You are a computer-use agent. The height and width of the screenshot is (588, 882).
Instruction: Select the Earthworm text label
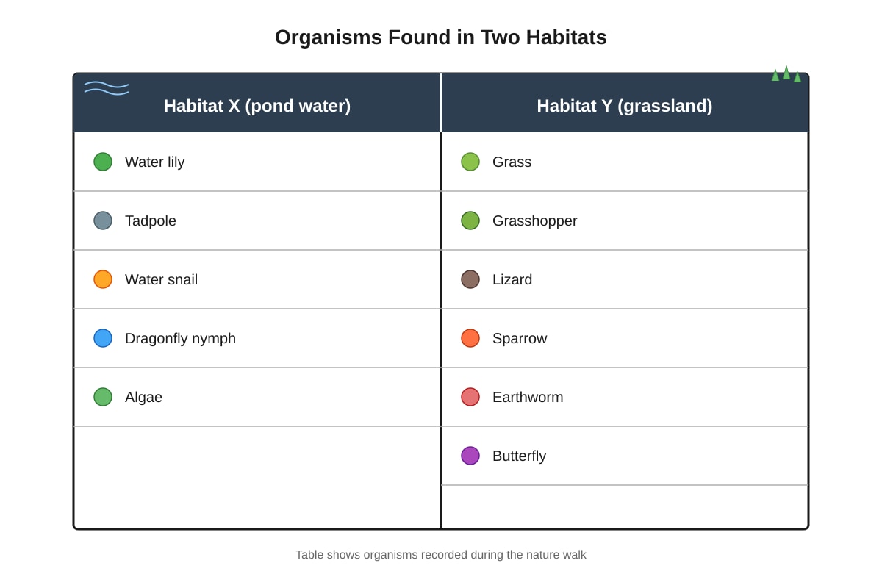coord(528,397)
